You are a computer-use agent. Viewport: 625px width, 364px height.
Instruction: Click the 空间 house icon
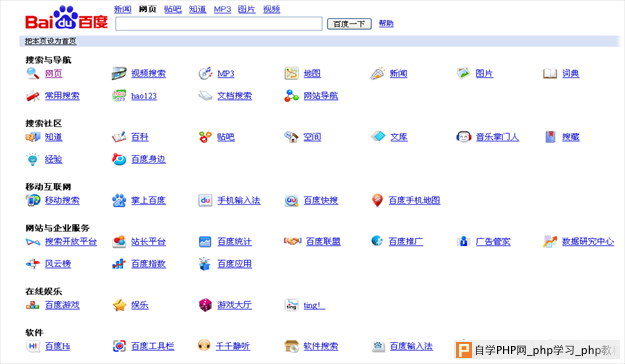(x=291, y=137)
